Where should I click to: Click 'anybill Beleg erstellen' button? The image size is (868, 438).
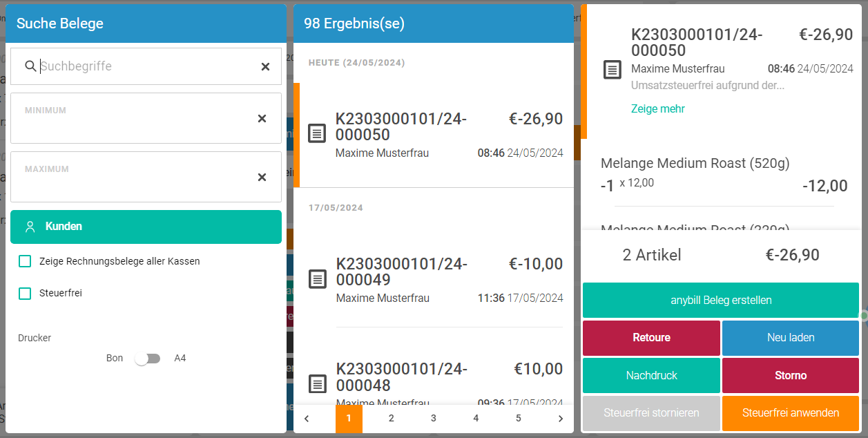pyautogui.click(x=720, y=301)
